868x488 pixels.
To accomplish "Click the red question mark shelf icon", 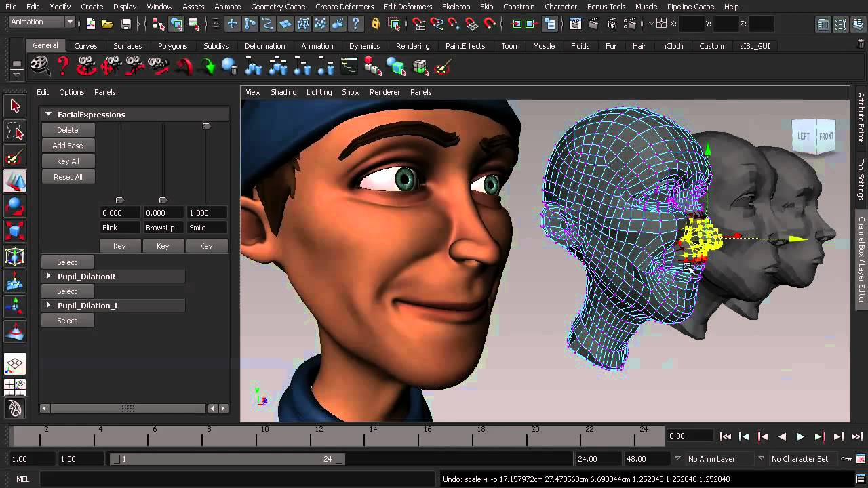I will (63, 66).
